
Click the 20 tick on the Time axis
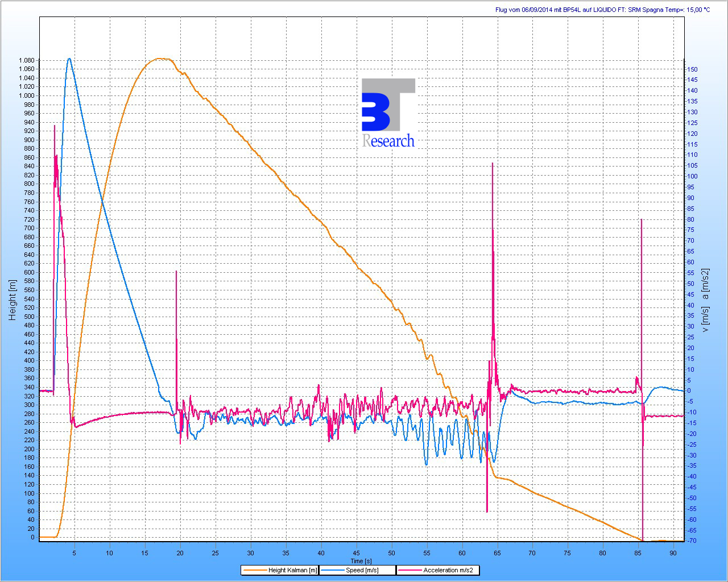(180, 552)
